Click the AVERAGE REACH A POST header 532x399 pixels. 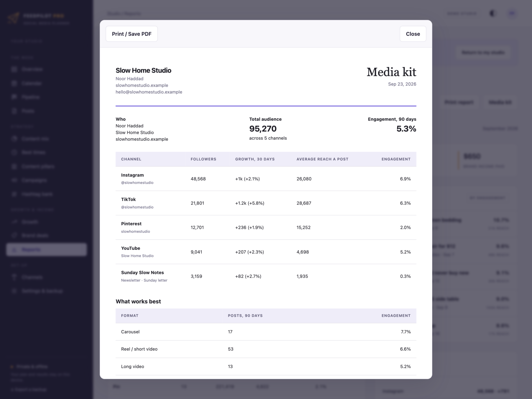pos(322,159)
